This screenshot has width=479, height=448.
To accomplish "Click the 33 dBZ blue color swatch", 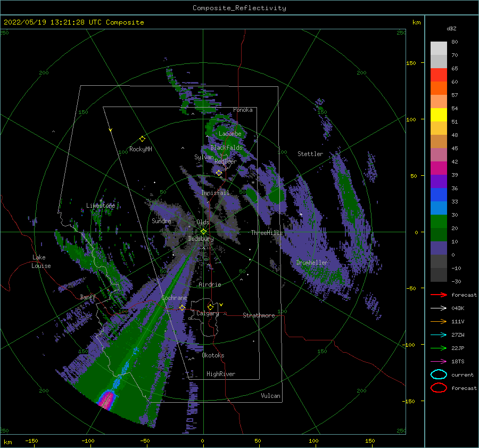I will pyautogui.click(x=439, y=208).
